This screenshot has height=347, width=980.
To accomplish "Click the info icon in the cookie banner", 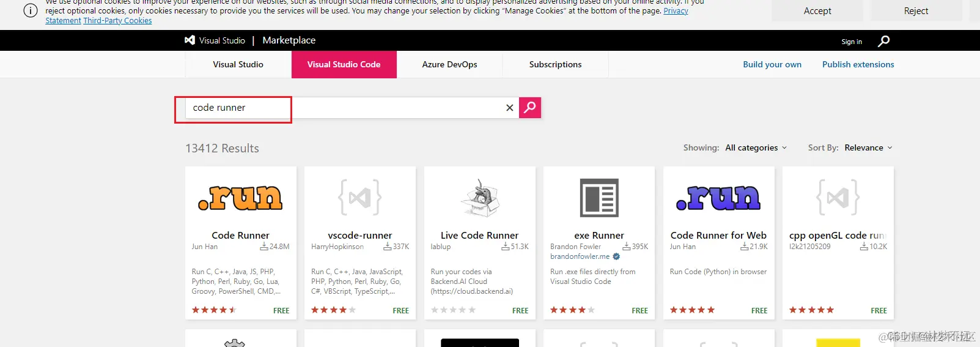I will pyautogui.click(x=30, y=11).
